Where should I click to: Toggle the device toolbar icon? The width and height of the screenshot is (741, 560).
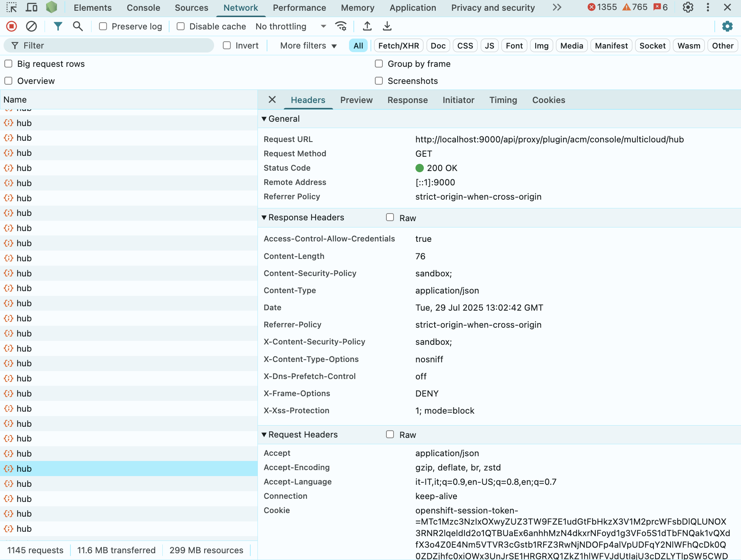[x=31, y=8]
